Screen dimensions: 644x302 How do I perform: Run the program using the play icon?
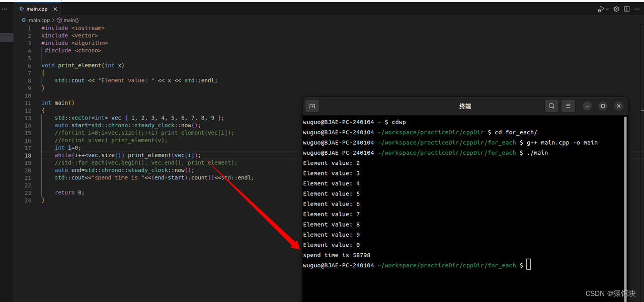tap(601, 9)
